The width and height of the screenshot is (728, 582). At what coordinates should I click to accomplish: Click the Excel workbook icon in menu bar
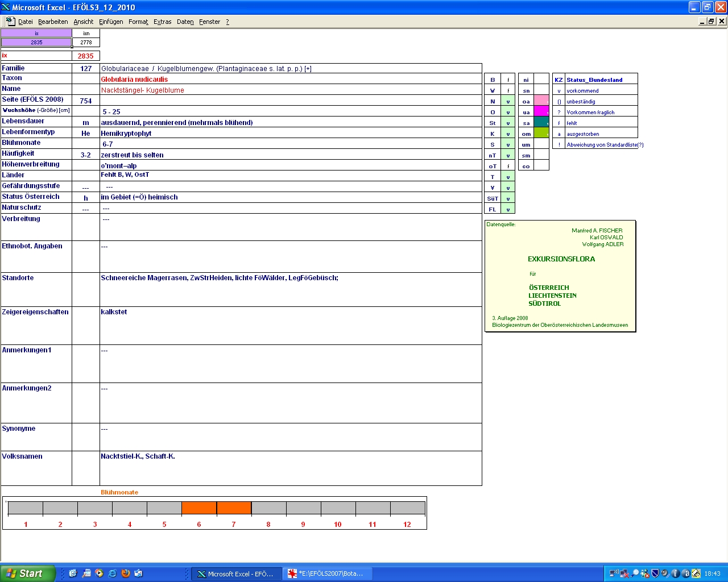(10, 21)
